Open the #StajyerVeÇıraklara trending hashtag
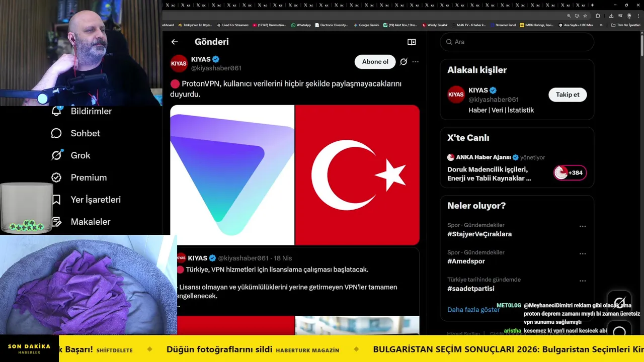Screen dimensions: 644x362 pyautogui.click(x=479, y=234)
